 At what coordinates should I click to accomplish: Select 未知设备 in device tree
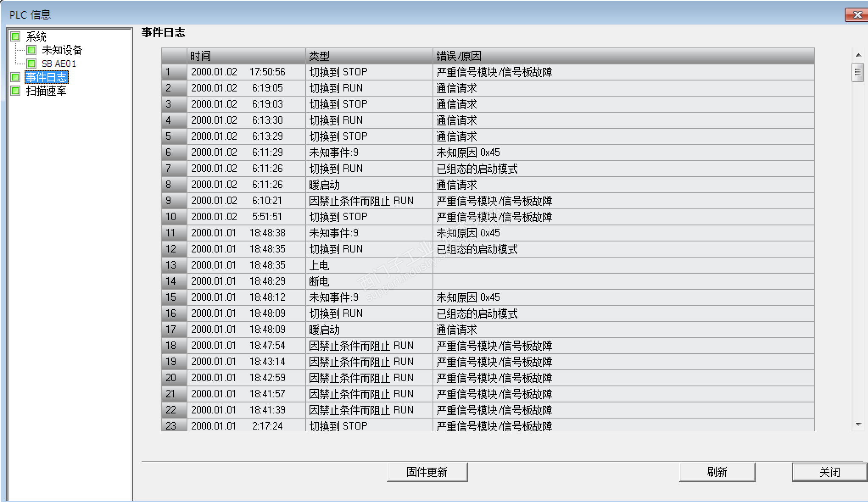62,50
